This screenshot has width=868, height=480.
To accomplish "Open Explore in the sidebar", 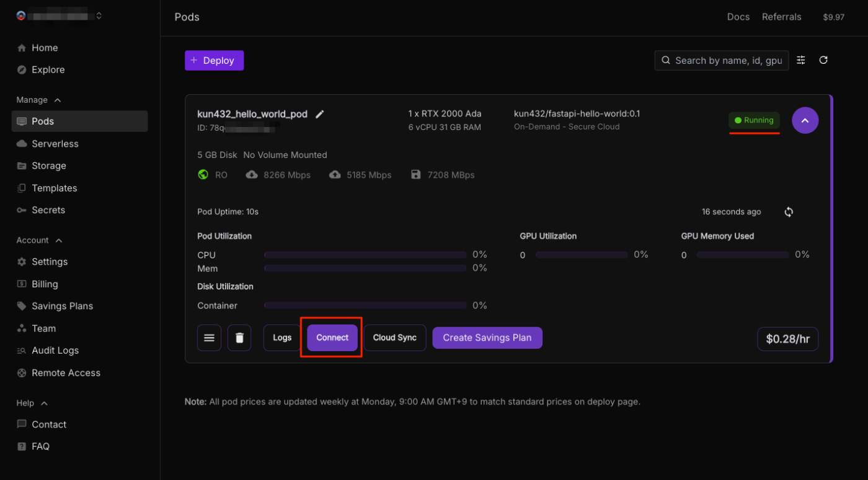I will point(79,70).
